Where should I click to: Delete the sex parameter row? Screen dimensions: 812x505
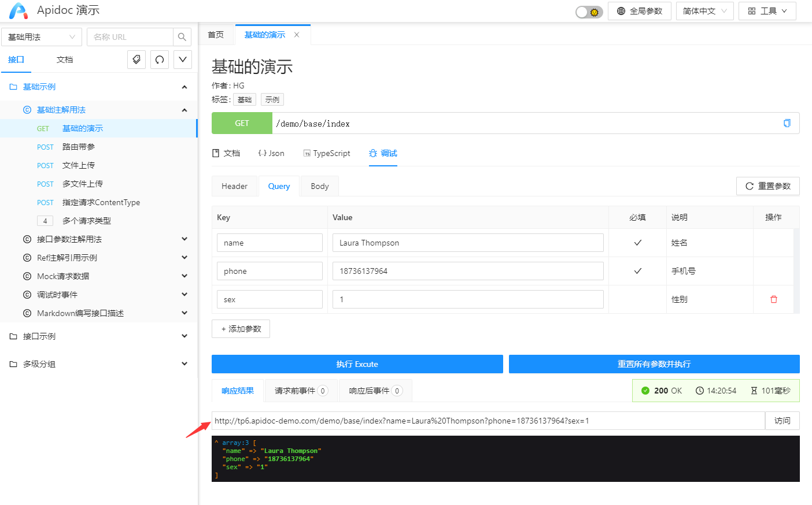(774, 299)
